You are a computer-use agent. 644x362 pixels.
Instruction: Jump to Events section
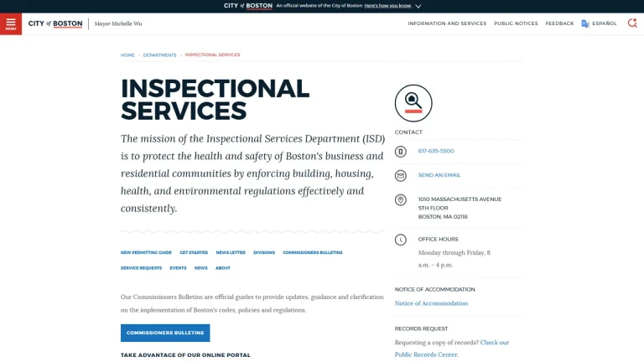tap(178, 268)
